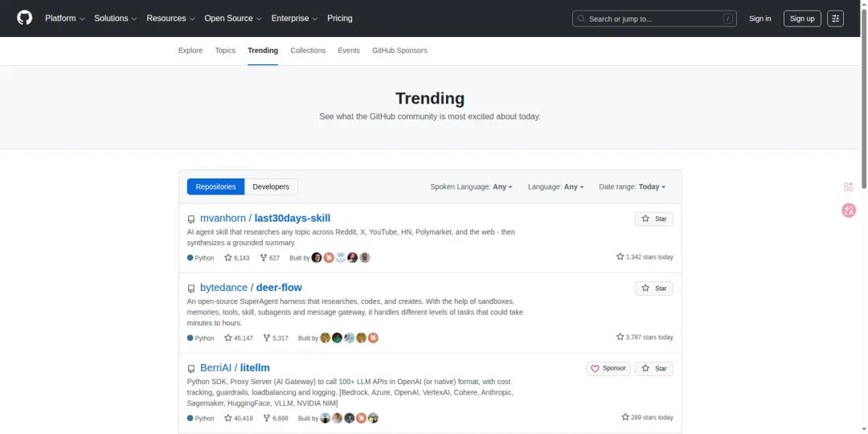Viewport: 868px width, 434px height.
Task: Click the slash shortcut badge in search box
Action: pyautogui.click(x=728, y=18)
